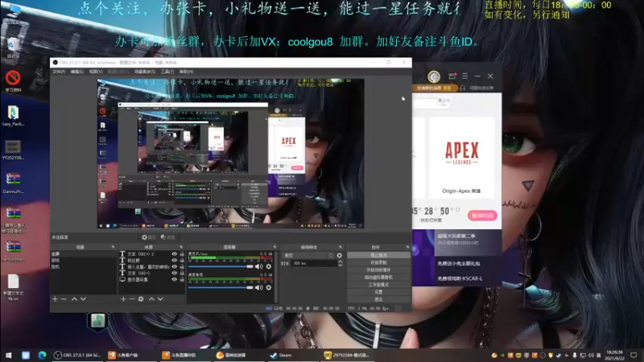The width and height of the screenshot is (644, 362).
Task: Open the 视图(V) menu in OBS
Action: 96,72
